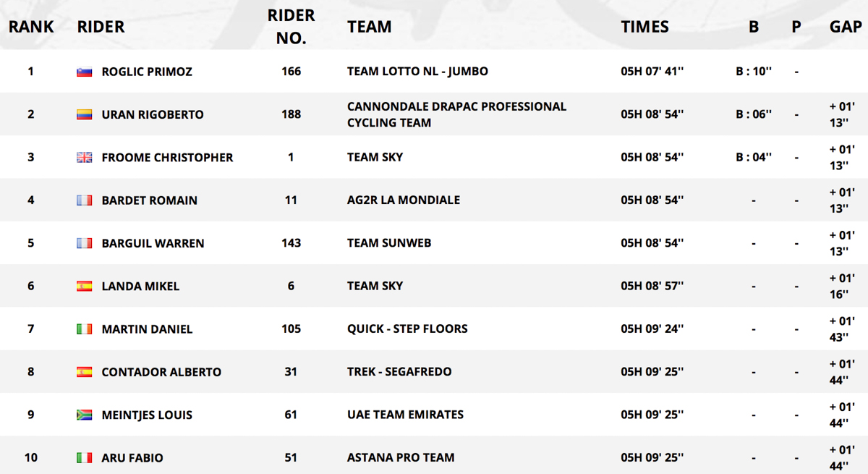The width and height of the screenshot is (868, 474).
Task: Open ASTANA PRO TEAM team
Action: click(401, 457)
